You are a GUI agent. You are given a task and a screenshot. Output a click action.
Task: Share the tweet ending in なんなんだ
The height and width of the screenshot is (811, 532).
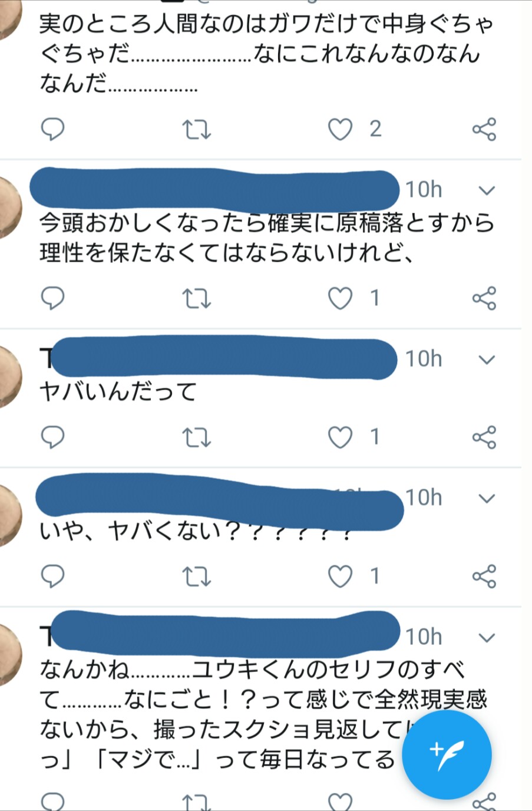[484, 129]
